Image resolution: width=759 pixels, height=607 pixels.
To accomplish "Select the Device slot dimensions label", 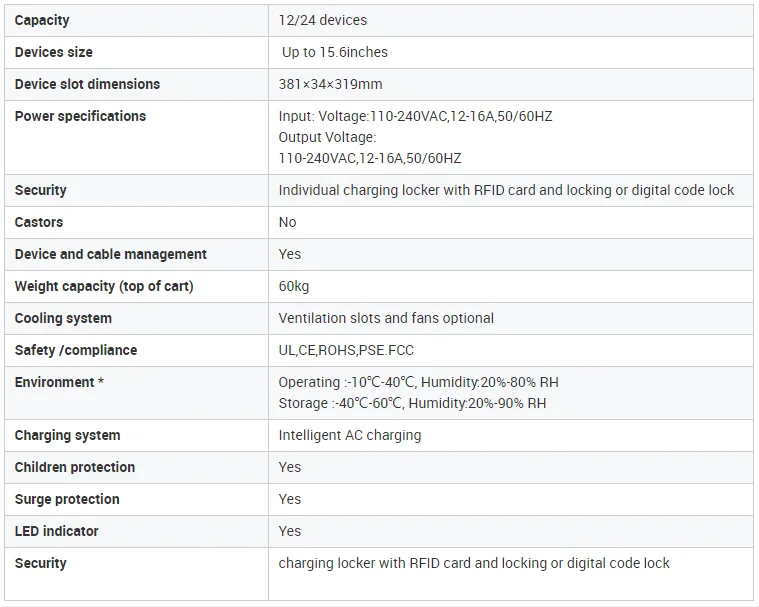I will pyautogui.click(x=87, y=84).
